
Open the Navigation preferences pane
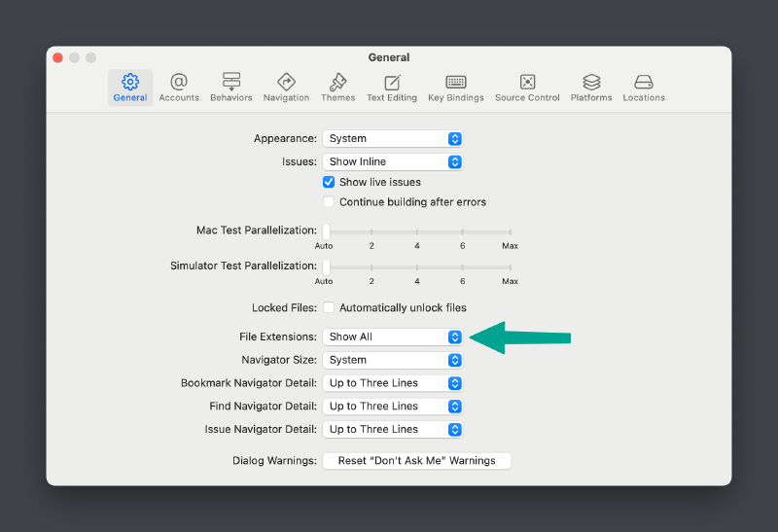286,88
